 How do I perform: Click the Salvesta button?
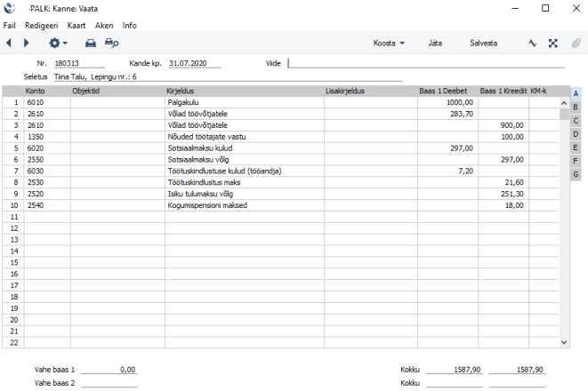483,43
